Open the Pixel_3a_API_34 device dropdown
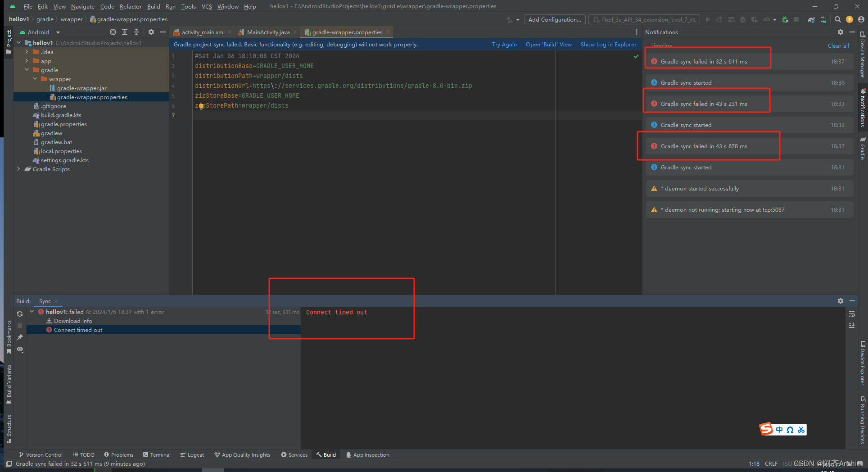The image size is (868, 472). (x=645, y=19)
